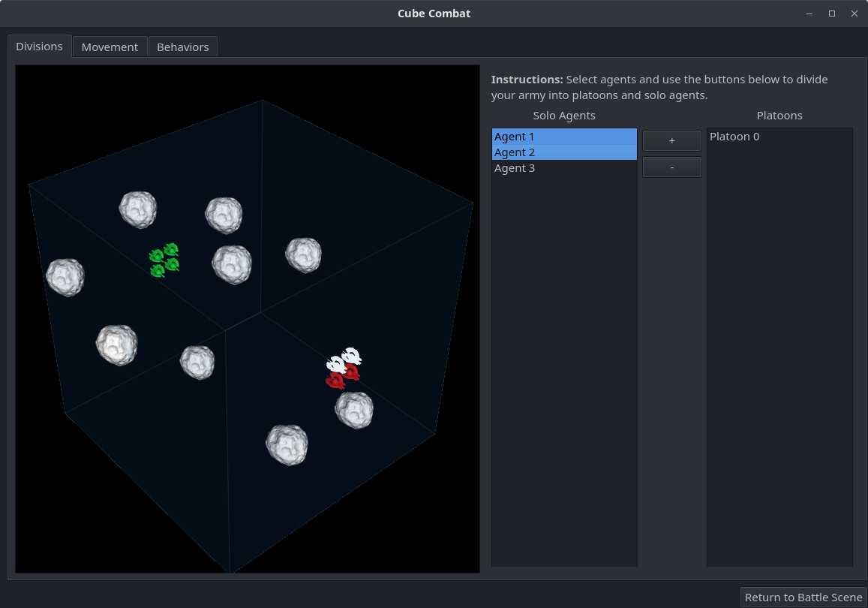Open the Behaviors tab
This screenshot has width=868, height=608.
(182, 47)
